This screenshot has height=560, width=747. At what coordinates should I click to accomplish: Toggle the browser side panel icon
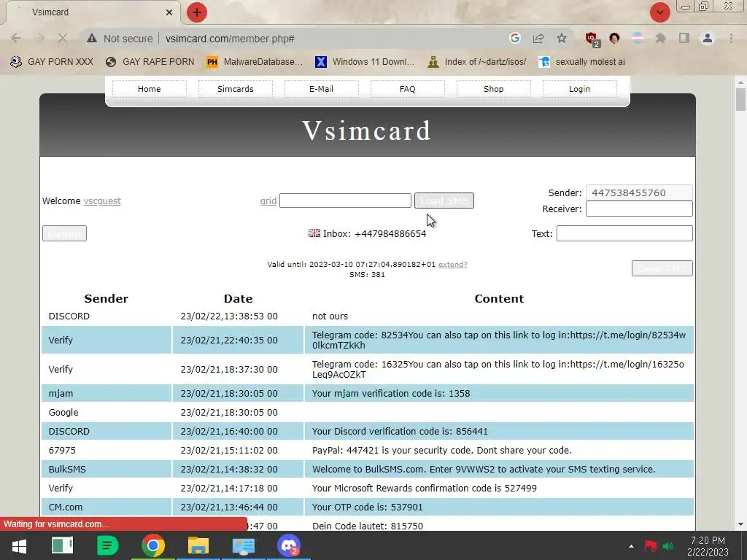click(684, 38)
